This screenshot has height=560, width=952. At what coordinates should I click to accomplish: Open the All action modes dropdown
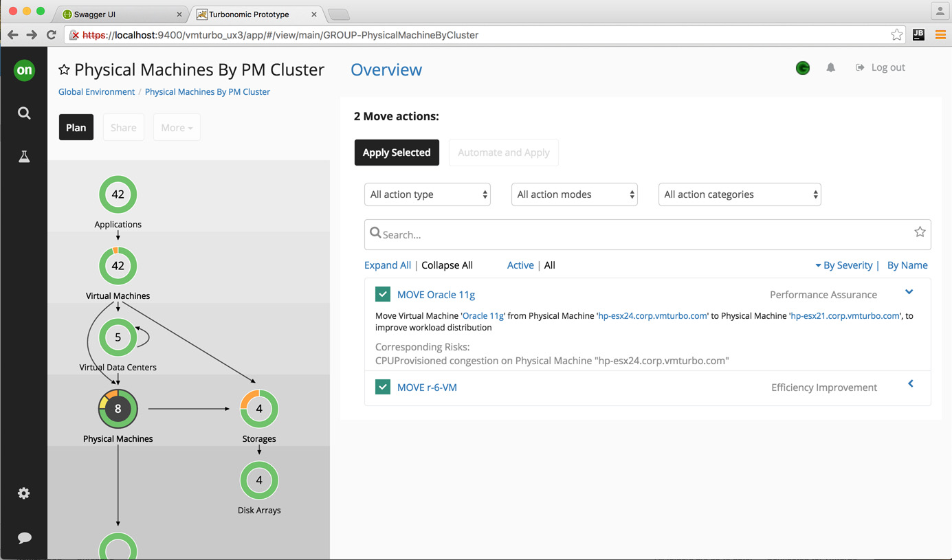[575, 194]
